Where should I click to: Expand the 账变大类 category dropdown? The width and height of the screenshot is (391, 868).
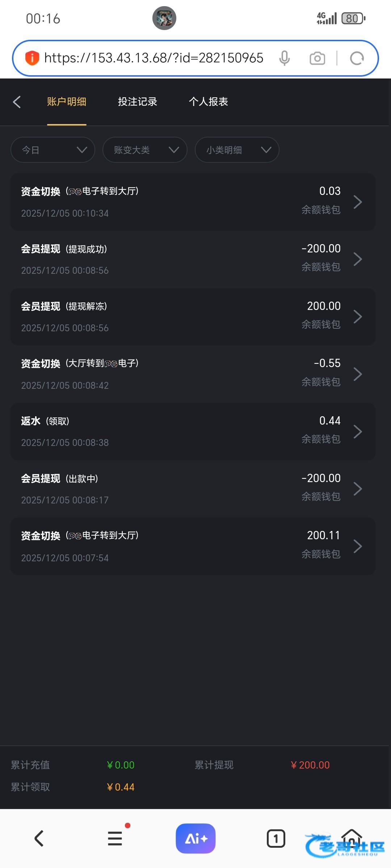(145, 150)
